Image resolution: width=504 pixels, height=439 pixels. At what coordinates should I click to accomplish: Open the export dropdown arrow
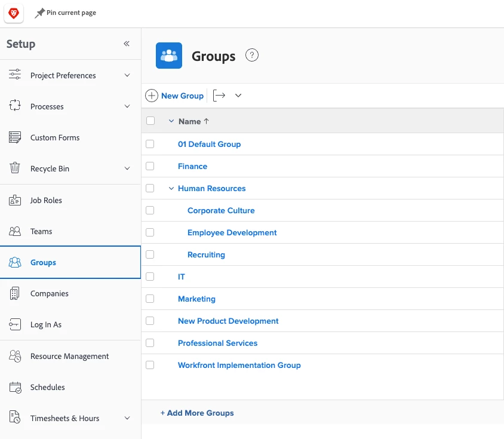click(238, 96)
